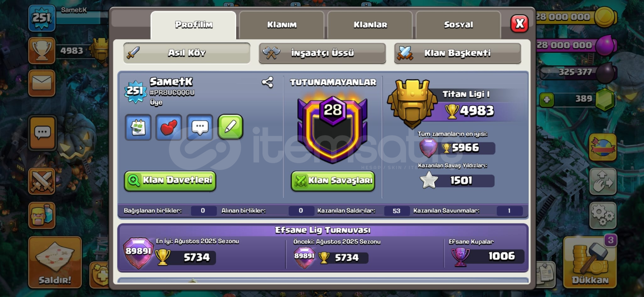Open settings gears icon
644x297 pixels.
[x=603, y=216]
